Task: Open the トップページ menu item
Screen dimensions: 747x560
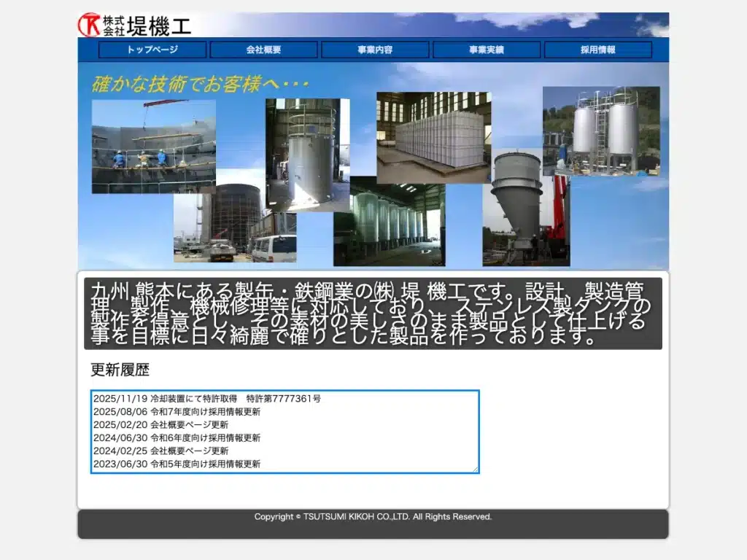Action: coord(152,50)
